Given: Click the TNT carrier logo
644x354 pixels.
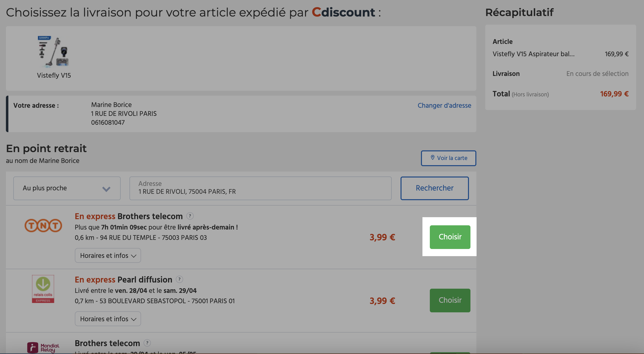Looking at the screenshot, I should click(43, 225).
